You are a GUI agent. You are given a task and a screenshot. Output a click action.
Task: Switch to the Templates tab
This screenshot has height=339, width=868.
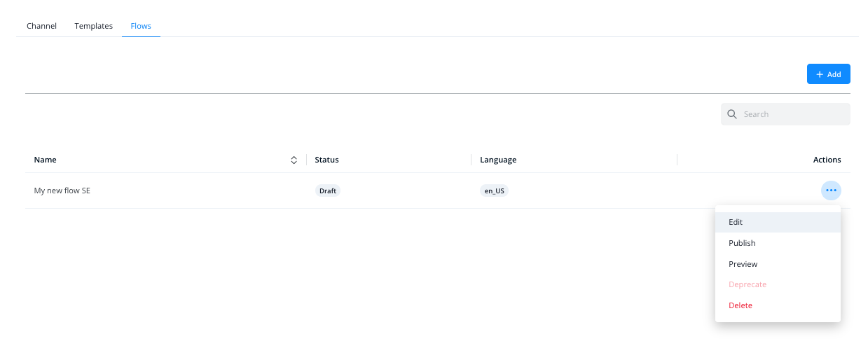point(94,26)
